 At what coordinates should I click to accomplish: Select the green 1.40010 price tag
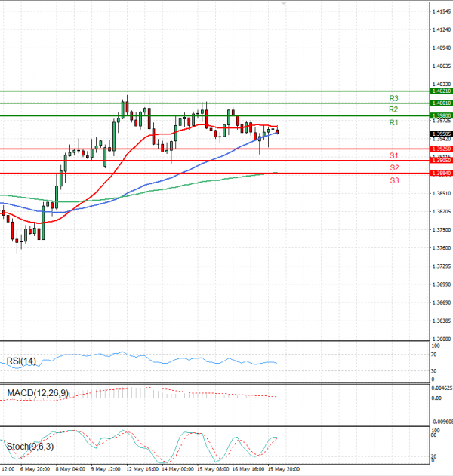pyautogui.click(x=442, y=103)
